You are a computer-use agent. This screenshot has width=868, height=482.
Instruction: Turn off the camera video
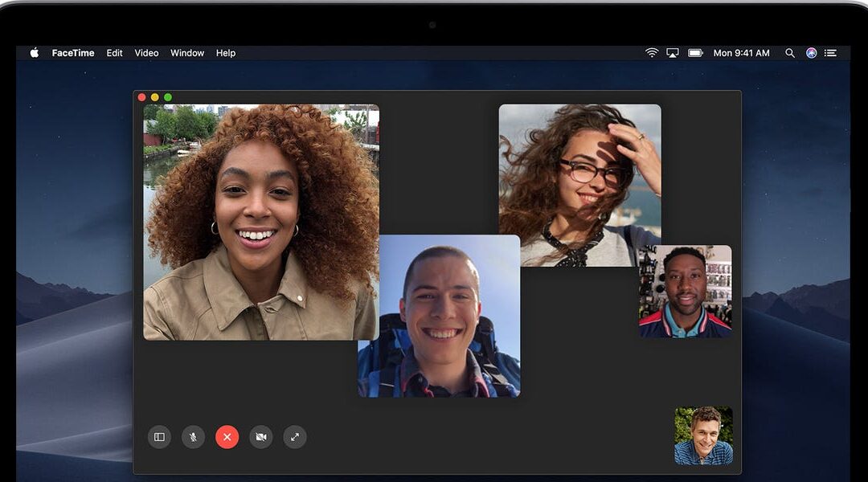260,437
